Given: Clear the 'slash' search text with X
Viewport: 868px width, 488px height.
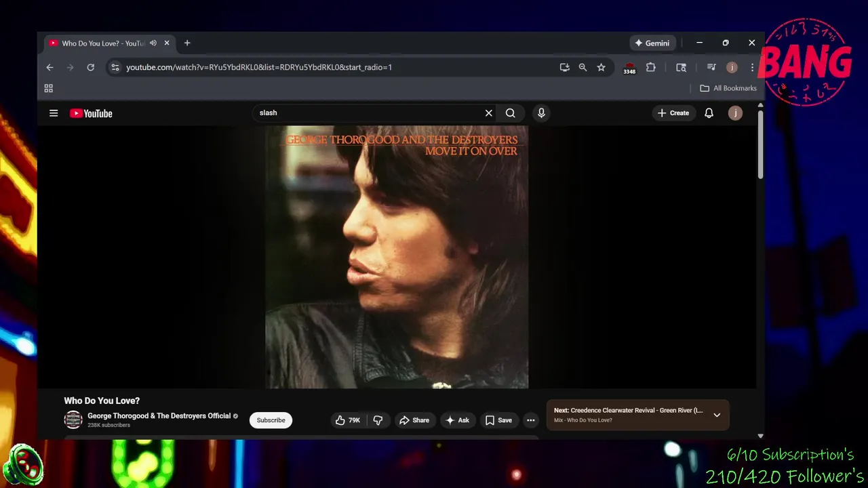Looking at the screenshot, I should pyautogui.click(x=488, y=113).
